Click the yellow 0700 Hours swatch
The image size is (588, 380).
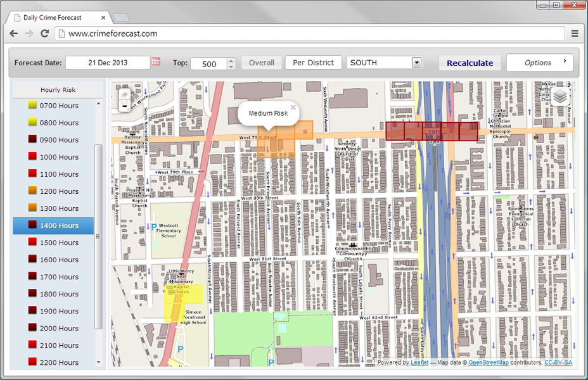tap(32, 106)
